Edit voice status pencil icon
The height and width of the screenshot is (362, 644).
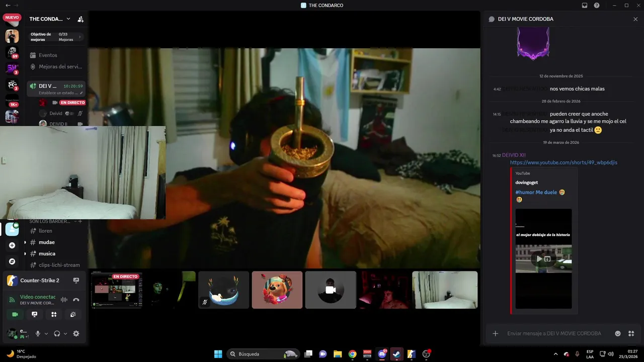82,93
